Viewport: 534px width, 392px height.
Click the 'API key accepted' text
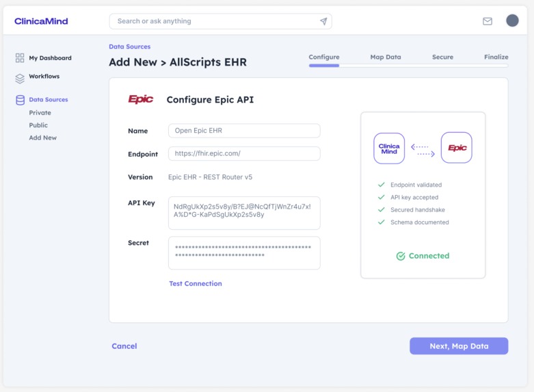[414, 197]
